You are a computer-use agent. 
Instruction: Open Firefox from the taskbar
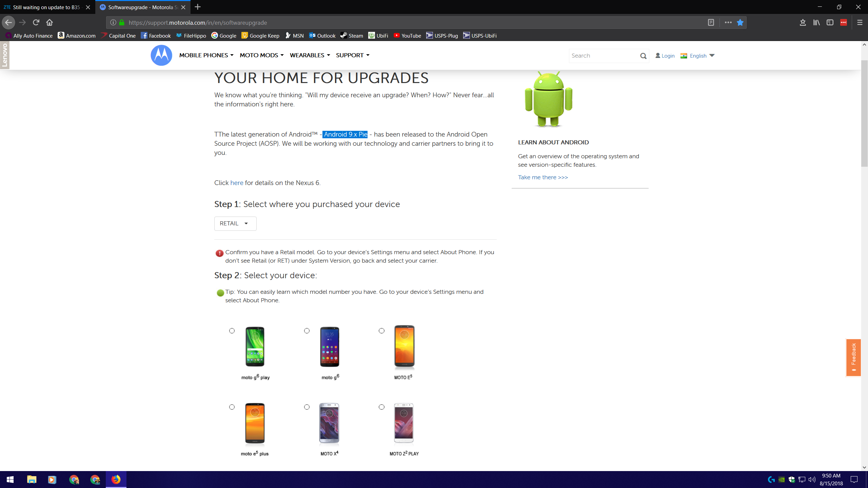coord(116,480)
